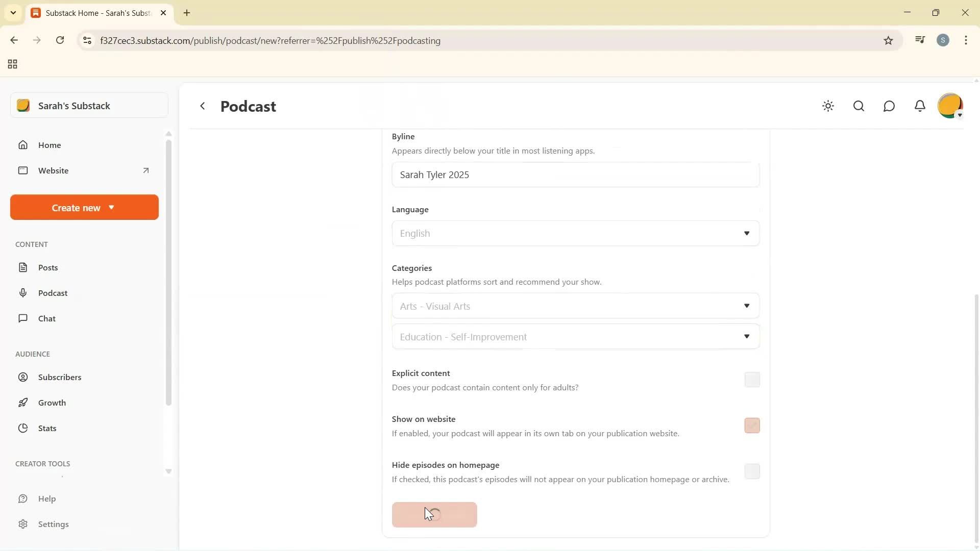Click inside the Byline text field
The image size is (980, 551).
click(575, 174)
